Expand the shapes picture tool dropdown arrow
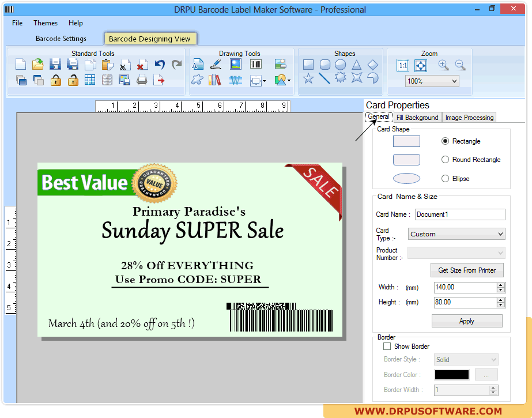 (289, 81)
